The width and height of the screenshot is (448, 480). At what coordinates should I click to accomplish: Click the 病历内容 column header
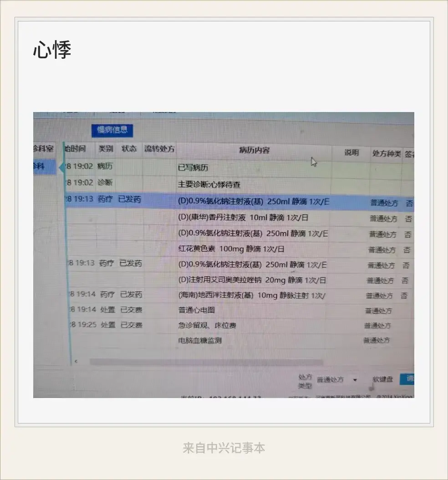pyautogui.click(x=254, y=150)
